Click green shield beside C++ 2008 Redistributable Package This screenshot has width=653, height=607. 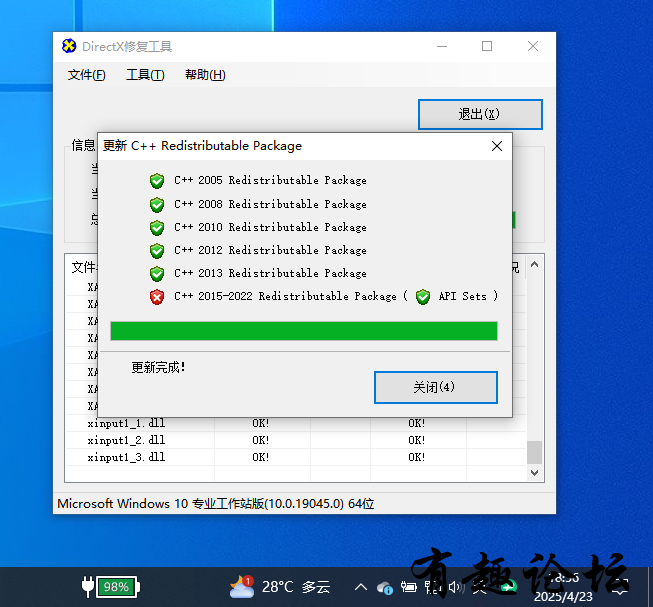(157, 204)
